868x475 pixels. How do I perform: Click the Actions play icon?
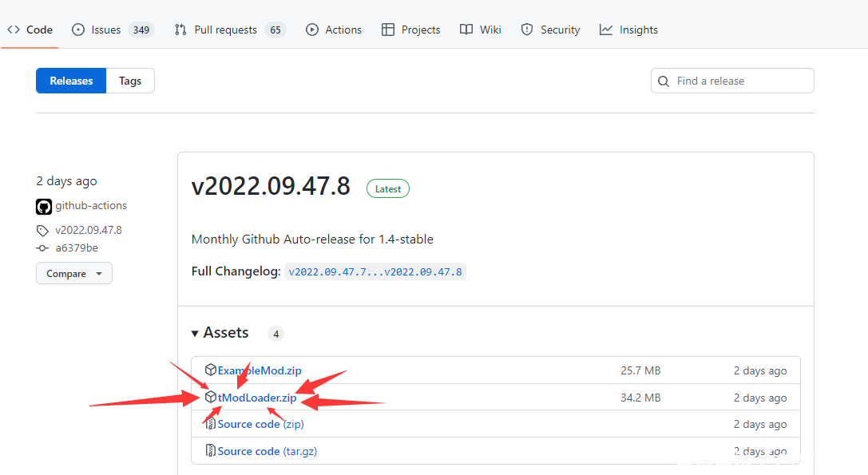pyautogui.click(x=312, y=30)
